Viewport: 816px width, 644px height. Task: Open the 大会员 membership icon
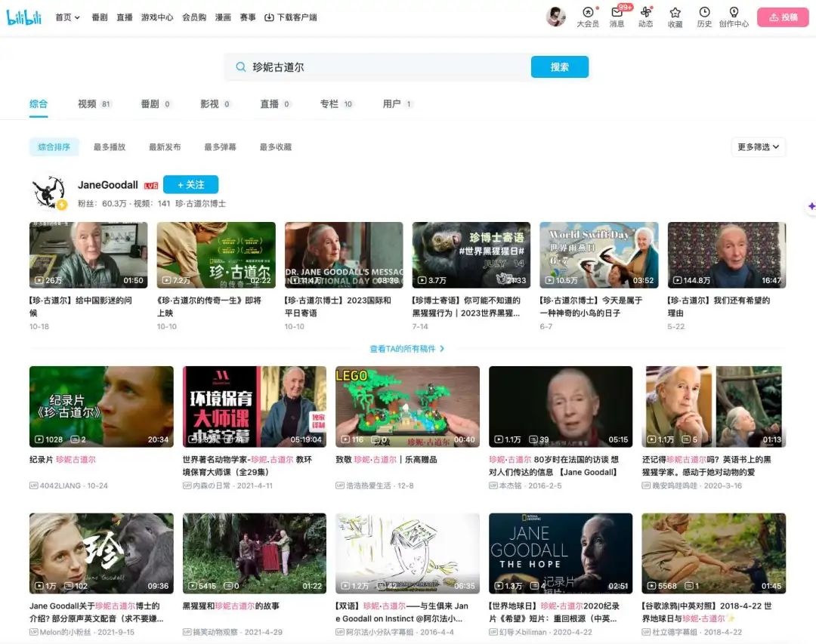coord(588,17)
